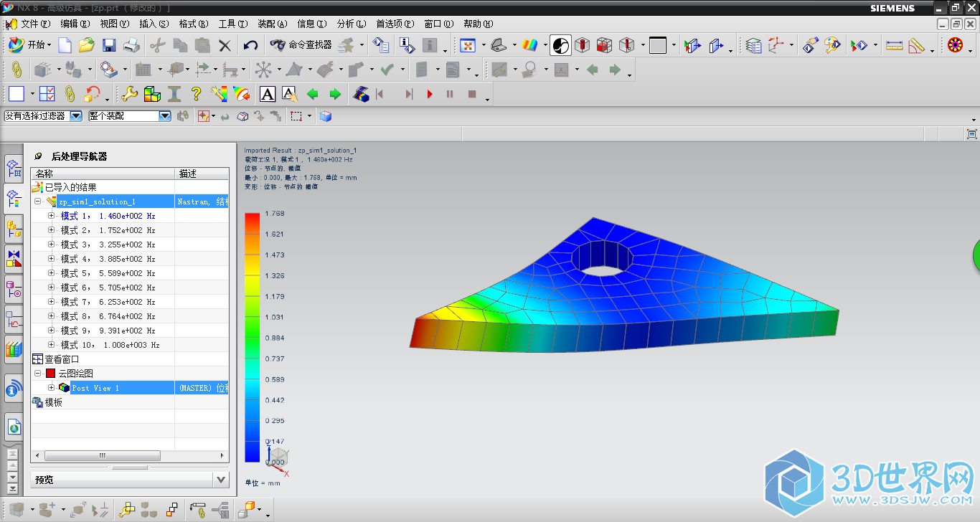Click the colored books library sidebar icon

[x=14, y=349]
